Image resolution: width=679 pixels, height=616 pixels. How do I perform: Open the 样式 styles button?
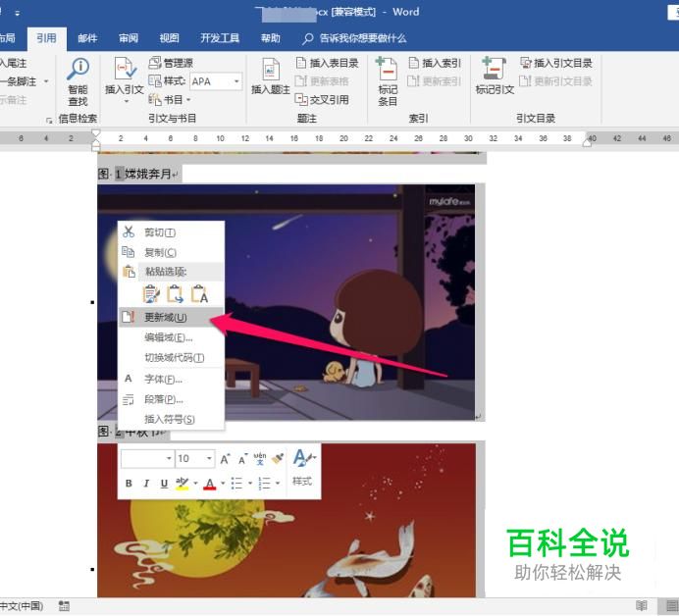coord(302,468)
